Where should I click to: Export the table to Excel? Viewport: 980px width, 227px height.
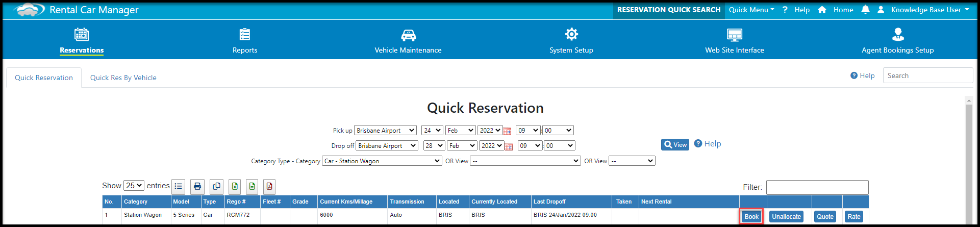235,187
